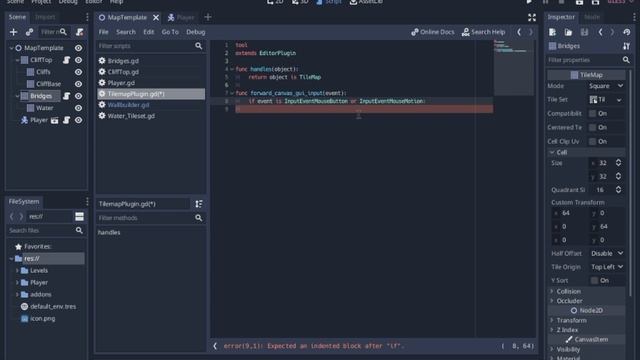The height and width of the screenshot is (360, 640).
Task: Select Water_Tileset.gd script
Action: coord(131,116)
